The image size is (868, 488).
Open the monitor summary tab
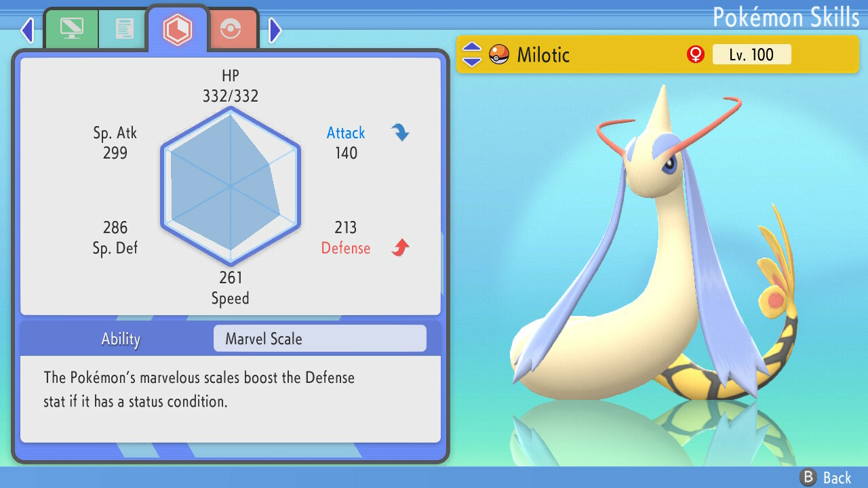click(71, 28)
